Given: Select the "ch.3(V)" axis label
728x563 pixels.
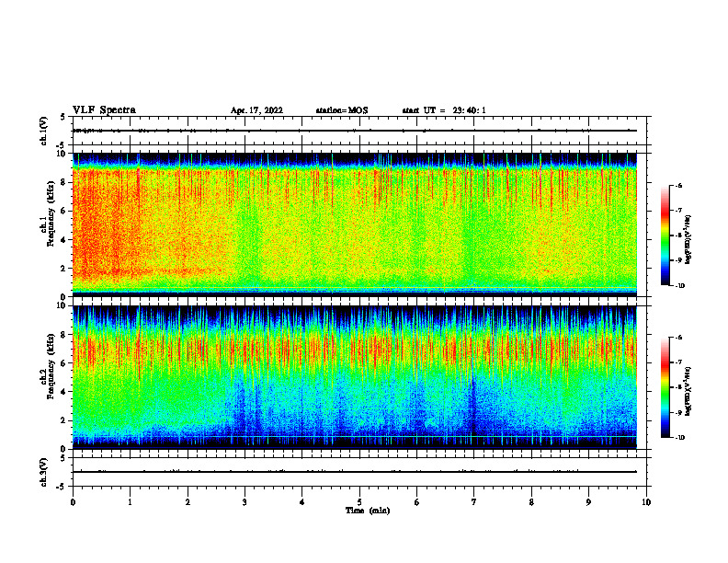Looking at the screenshot, I should point(43,472).
